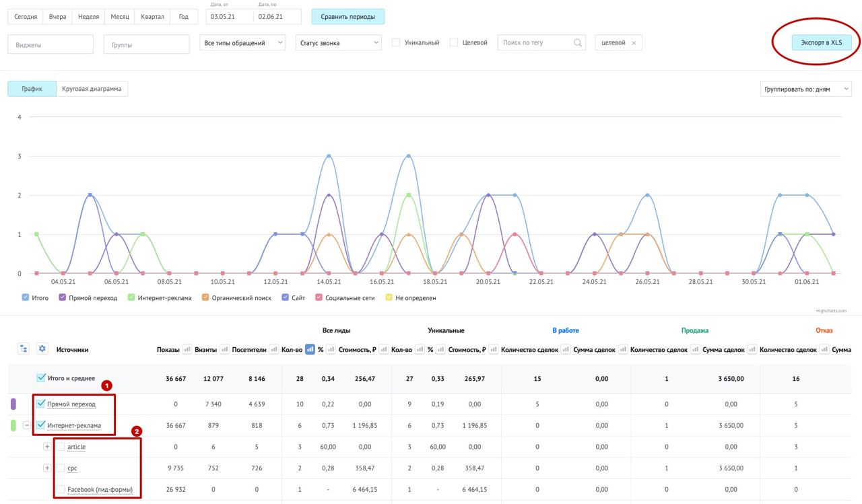
Task: Open the Группировать по: дням dropdown
Action: click(x=806, y=89)
